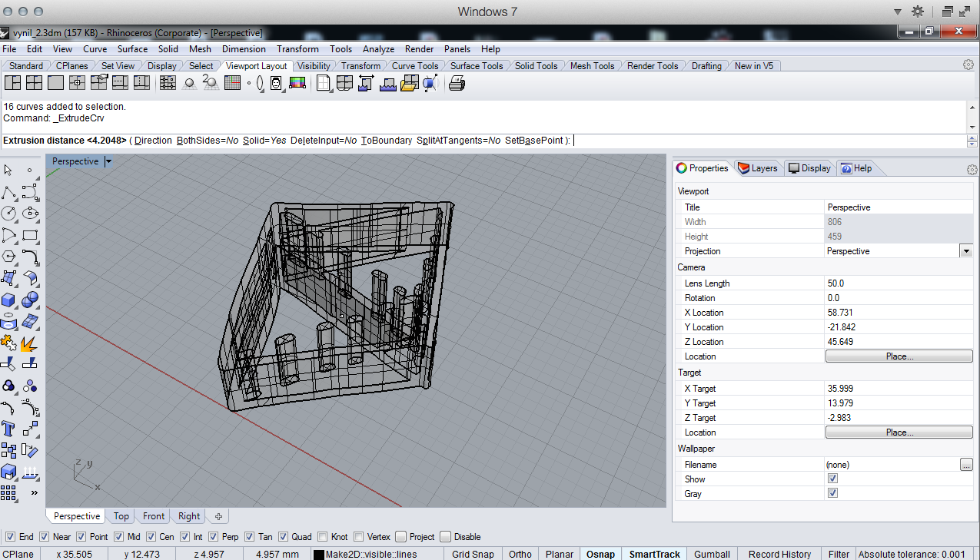Viewport: 980px width, 560px height.
Task: Select the Box solid tool
Action: [x=9, y=300]
